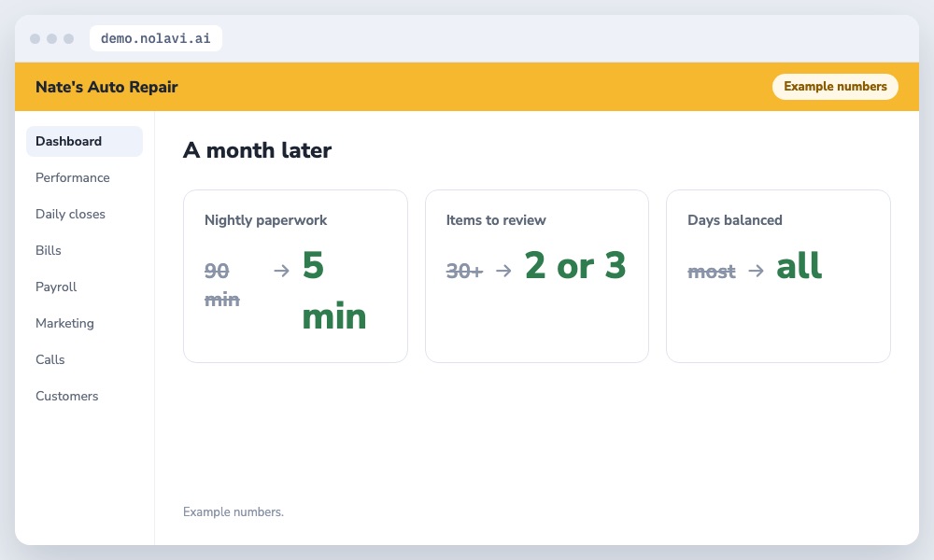Click the Nate's Auto Repair title

pos(106,87)
